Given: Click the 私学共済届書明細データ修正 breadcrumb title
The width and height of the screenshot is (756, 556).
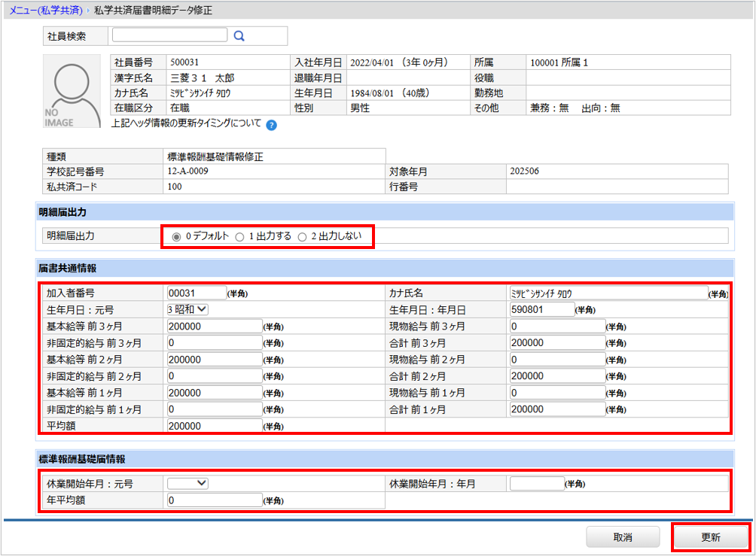Looking at the screenshot, I should click(x=153, y=10).
